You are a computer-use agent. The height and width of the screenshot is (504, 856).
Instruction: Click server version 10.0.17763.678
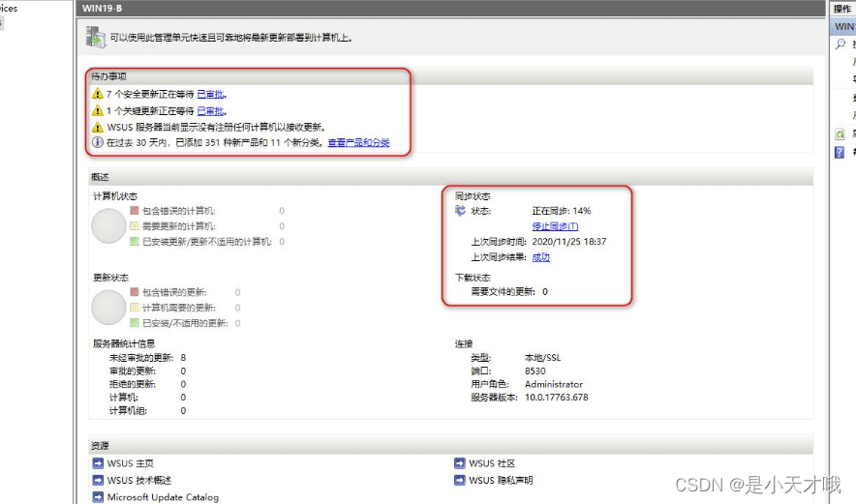pos(556,398)
